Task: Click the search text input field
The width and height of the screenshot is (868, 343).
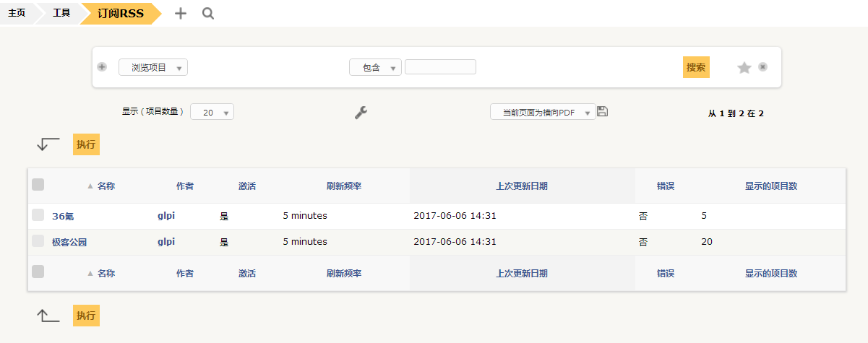Action: pyautogui.click(x=440, y=66)
